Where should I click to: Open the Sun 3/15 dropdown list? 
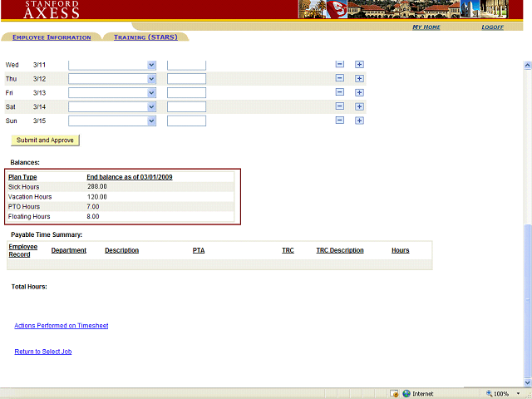pos(151,121)
